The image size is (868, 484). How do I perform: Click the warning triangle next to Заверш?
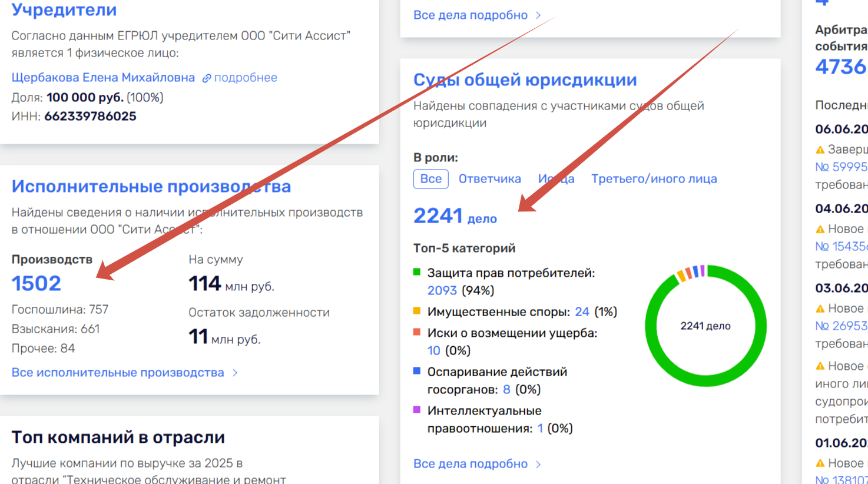(820, 150)
